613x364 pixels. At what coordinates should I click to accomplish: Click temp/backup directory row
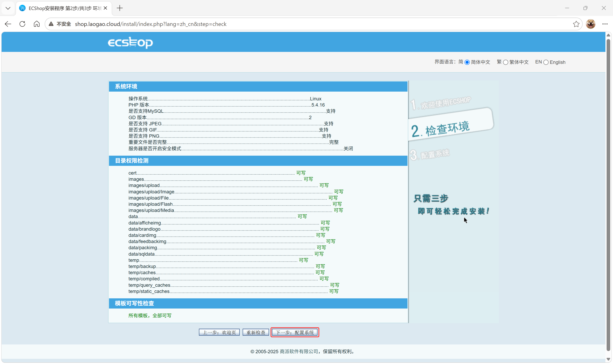point(226,266)
